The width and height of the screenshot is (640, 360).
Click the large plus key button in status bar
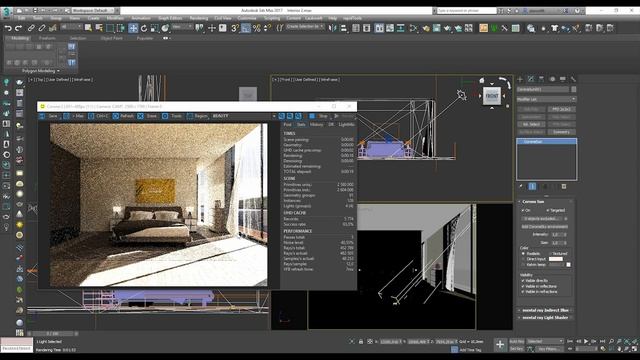[x=500, y=344]
